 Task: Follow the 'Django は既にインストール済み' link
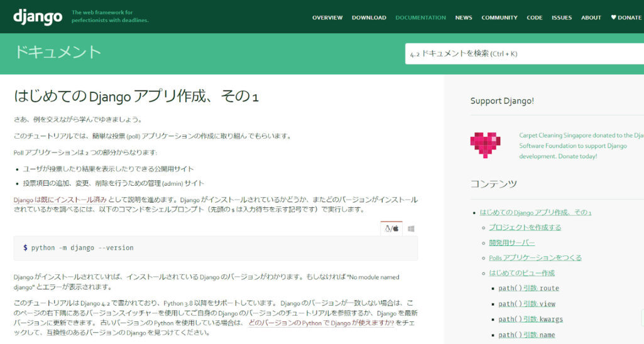click(60, 200)
